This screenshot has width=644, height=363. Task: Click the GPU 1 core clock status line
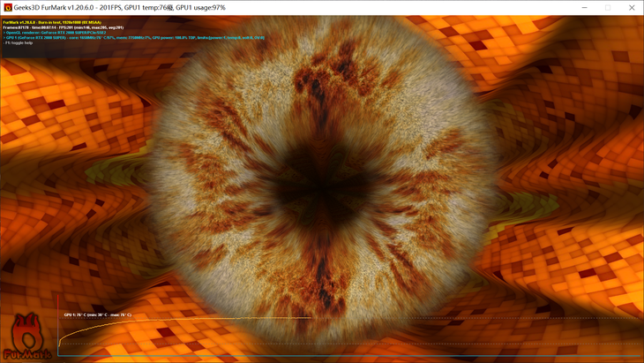tap(132, 38)
